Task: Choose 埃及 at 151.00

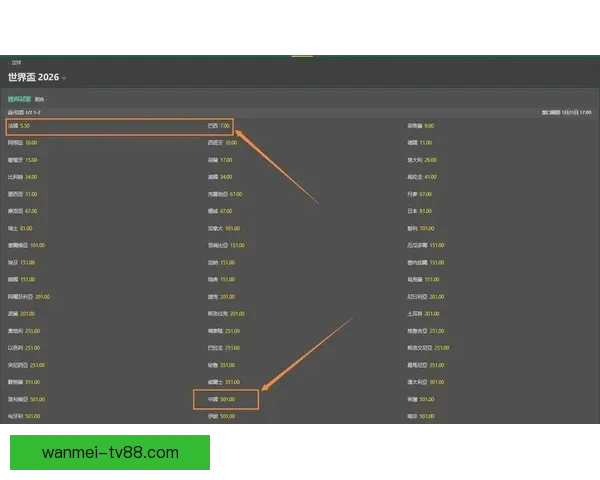Action: click(x=21, y=263)
